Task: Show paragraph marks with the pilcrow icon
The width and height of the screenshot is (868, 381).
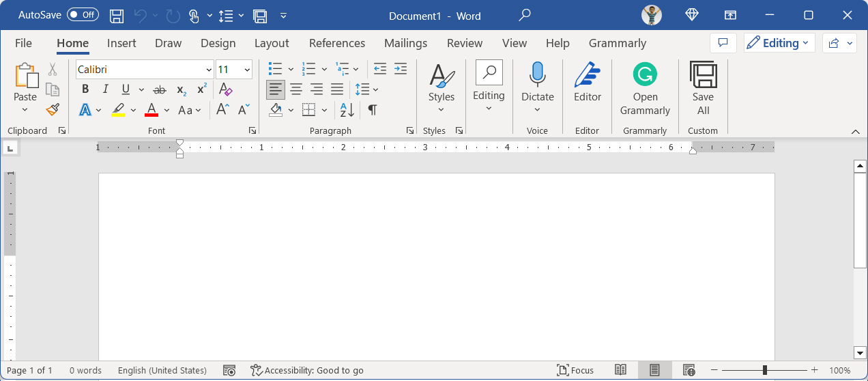Action: point(372,110)
